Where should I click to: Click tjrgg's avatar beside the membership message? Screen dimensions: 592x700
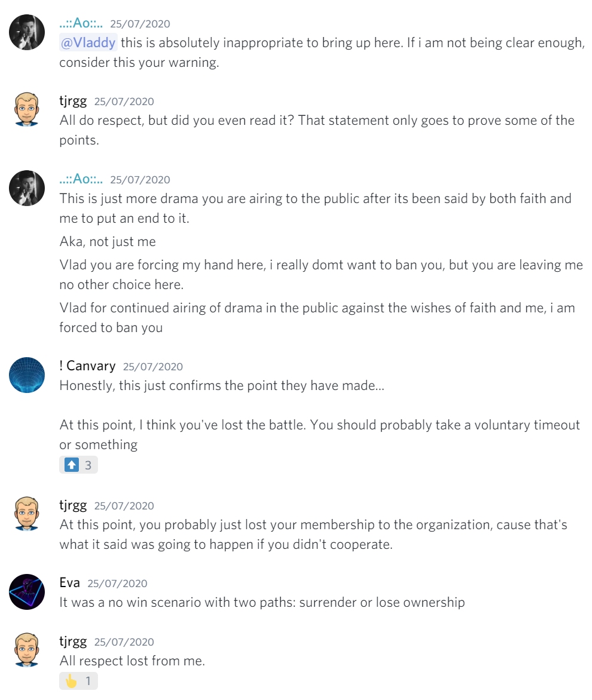click(x=27, y=514)
